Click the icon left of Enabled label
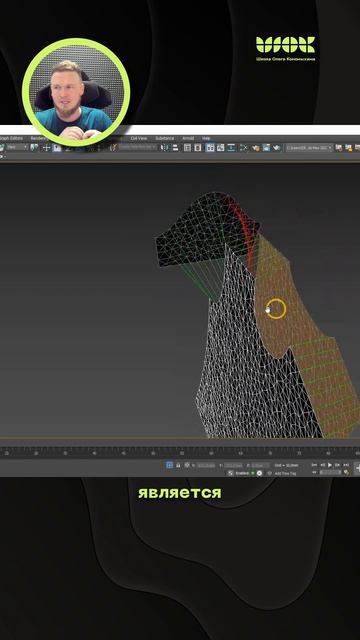This screenshot has height=640, width=360. (x=231, y=473)
